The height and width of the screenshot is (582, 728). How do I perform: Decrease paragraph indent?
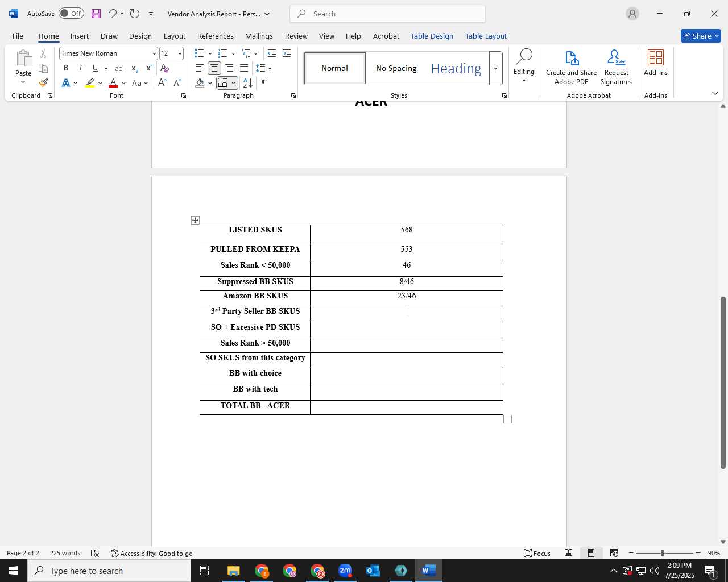tap(272, 53)
